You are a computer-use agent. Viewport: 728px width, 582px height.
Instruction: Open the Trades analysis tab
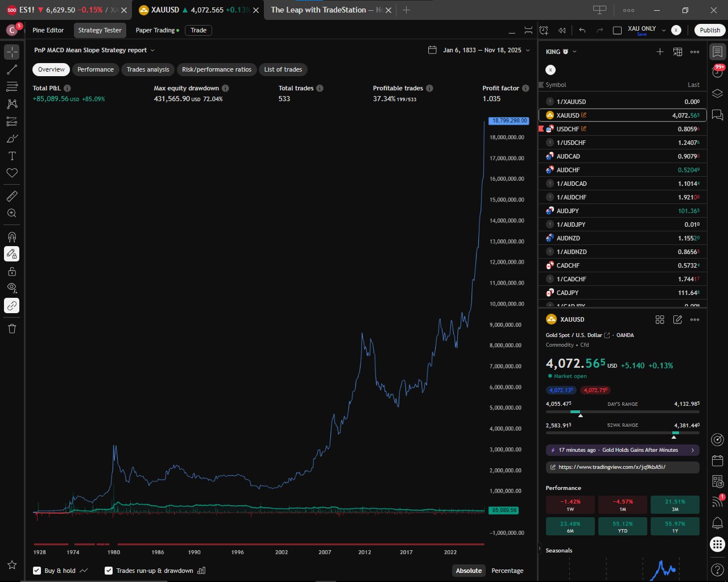click(x=148, y=69)
